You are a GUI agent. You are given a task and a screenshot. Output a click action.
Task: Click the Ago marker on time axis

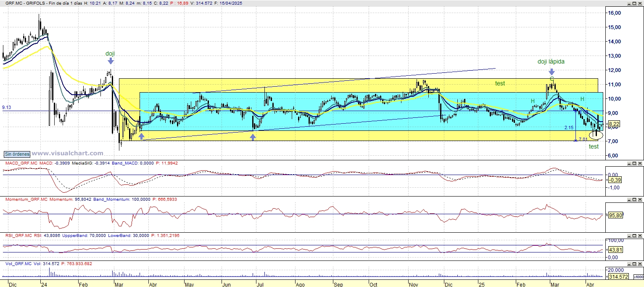(300, 284)
